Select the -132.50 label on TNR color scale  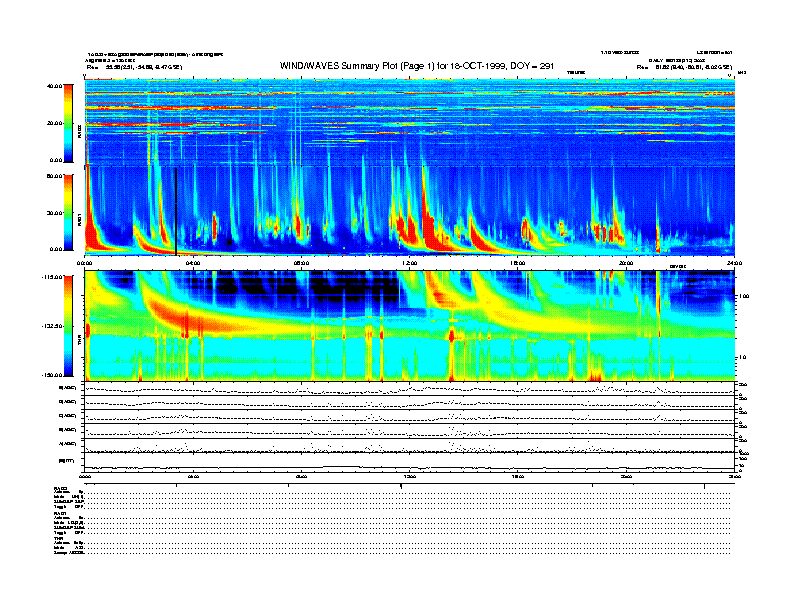pos(52,326)
